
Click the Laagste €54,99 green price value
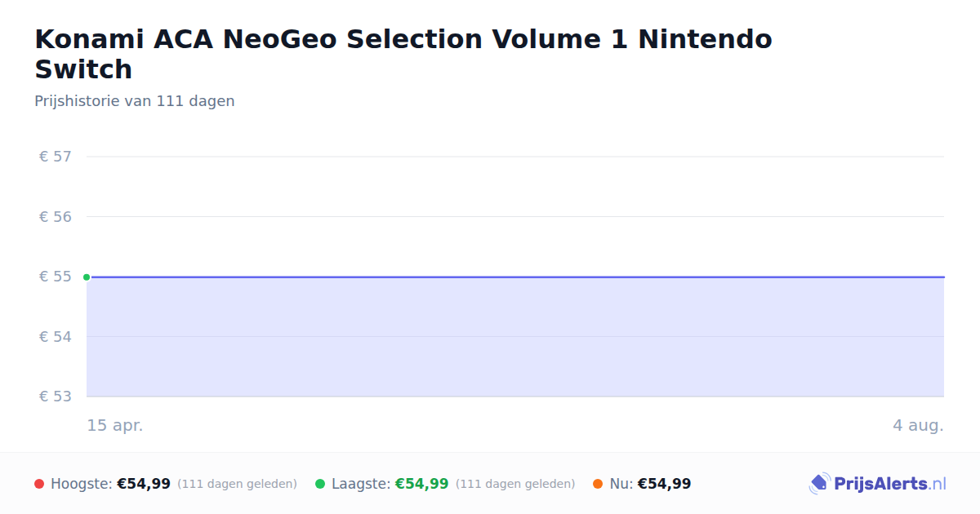[421, 484]
